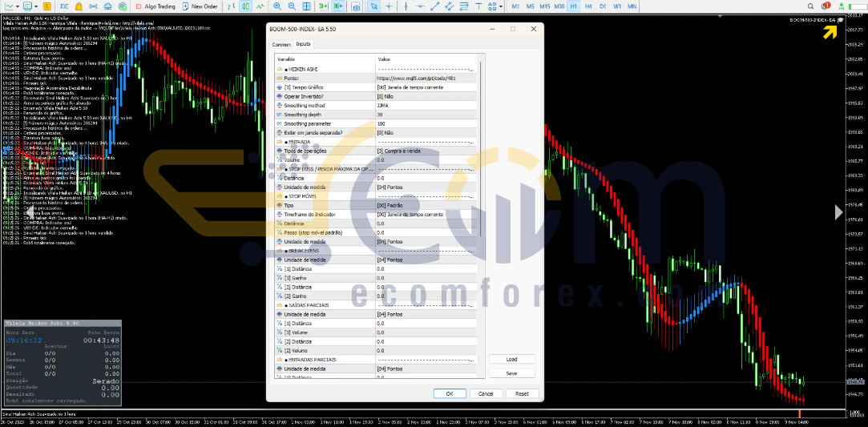Take a chart screenshot with camera icon

pos(356,6)
